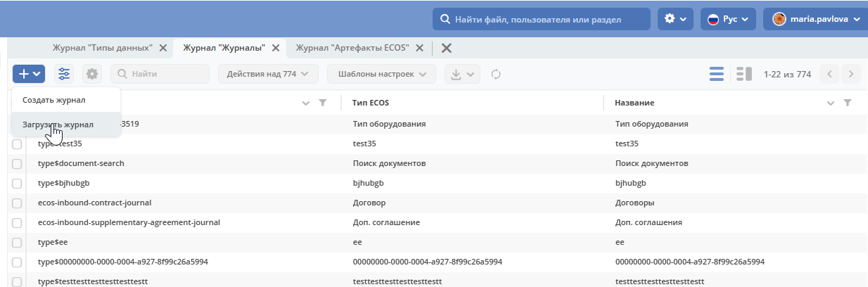Image resolution: width=868 pixels, height=287 pixels.
Task: Click the refresh journal icon
Action: coord(496,74)
